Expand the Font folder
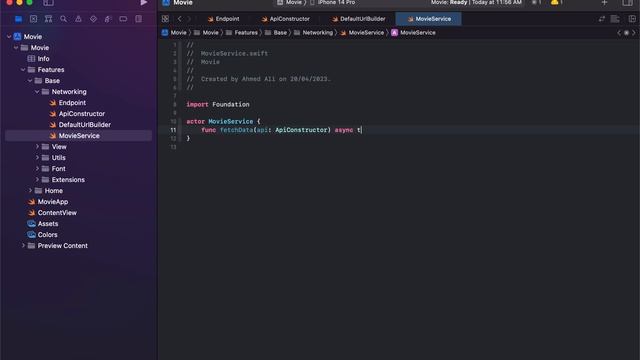 [x=37, y=169]
